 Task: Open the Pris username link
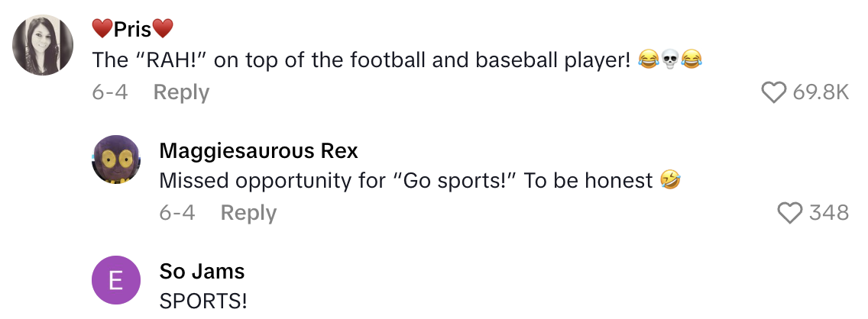(132, 29)
